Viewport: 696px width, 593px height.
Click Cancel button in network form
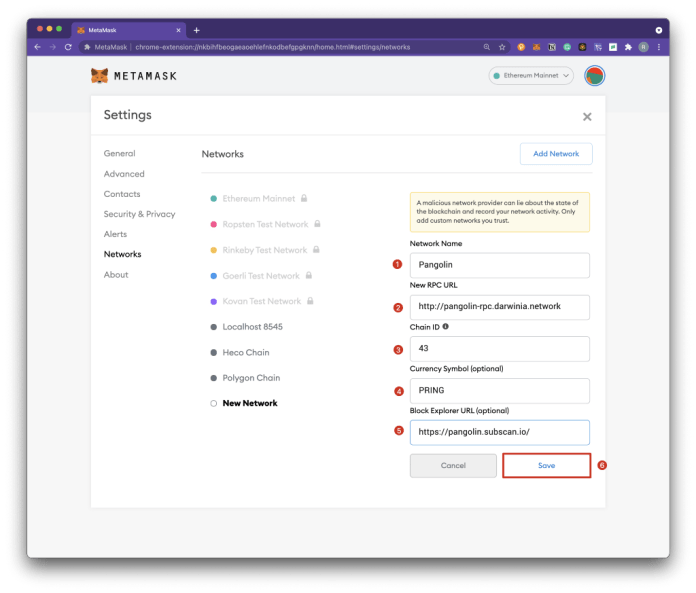point(453,465)
